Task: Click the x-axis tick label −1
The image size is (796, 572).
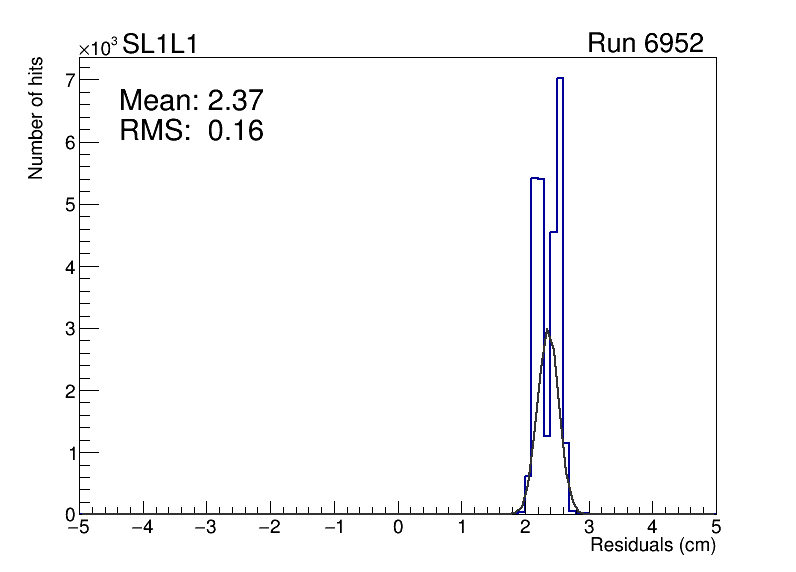Action: click(333, 527)
